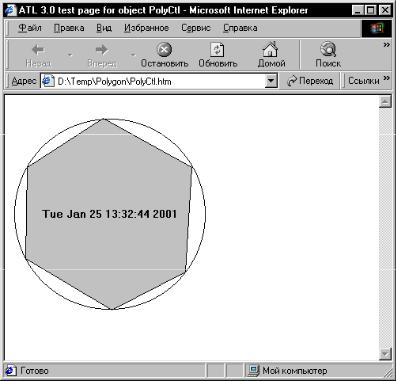Image resolution: width=396 pixels, height=381 pixels.
Task: Open the Вид menu
Action: pos(104,28)
